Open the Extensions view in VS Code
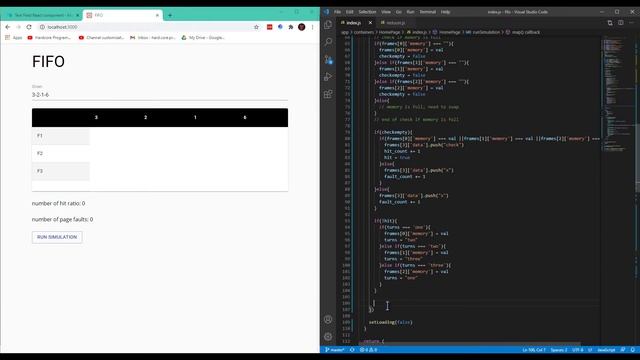Viewport: 640px width, 360px height. (x=328, y=94)
